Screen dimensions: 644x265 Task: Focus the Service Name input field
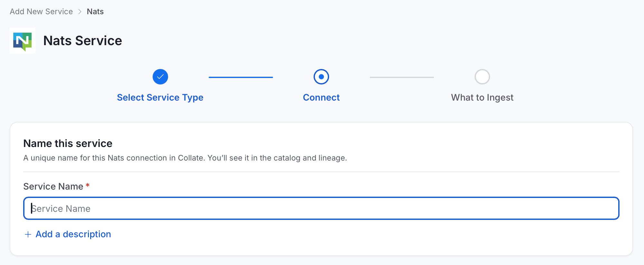[x=321, y=208]
